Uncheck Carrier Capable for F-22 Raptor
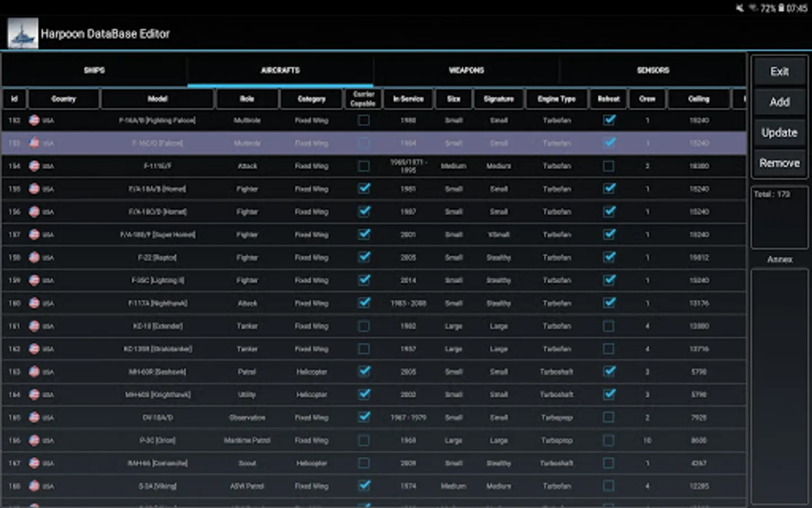The width and height of the screenshot is (812, 508). click(364, 257)
